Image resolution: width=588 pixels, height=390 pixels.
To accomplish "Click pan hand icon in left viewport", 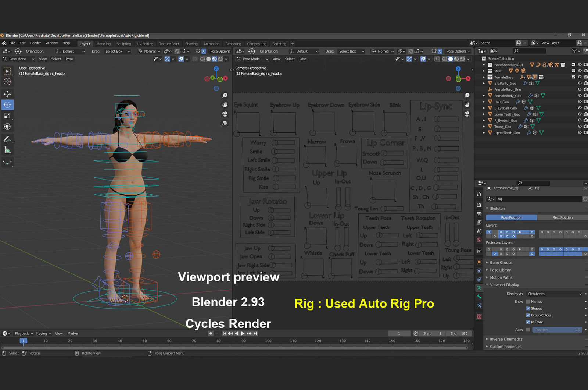I will coord(225,105).
